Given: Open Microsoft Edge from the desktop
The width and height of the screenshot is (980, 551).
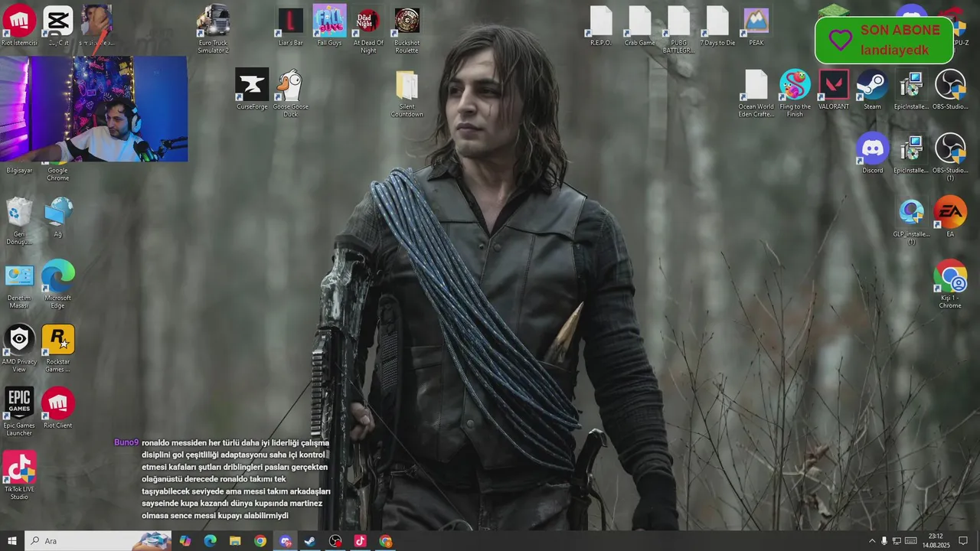Looking at the screenshot, I should point(57,284).
